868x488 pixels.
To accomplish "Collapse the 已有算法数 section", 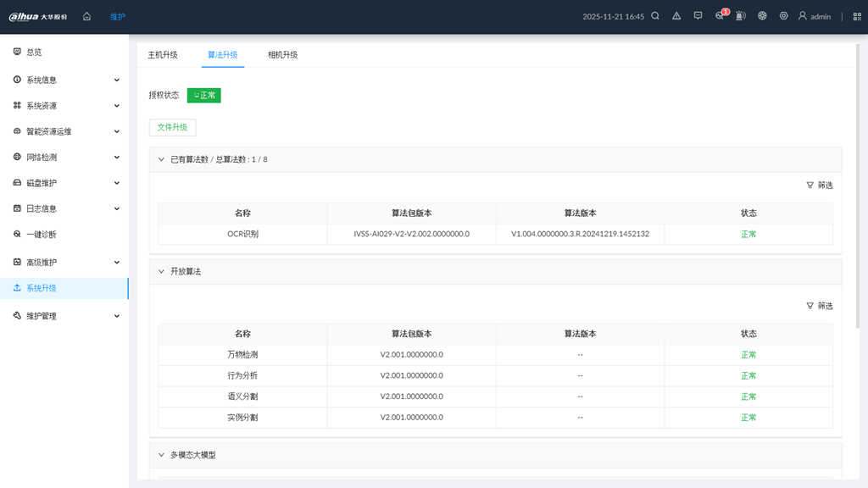I will click(x=161, y=159).
